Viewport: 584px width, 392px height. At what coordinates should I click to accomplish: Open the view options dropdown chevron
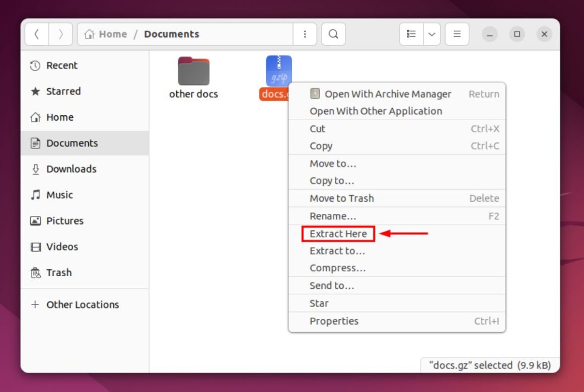click(432, 34)
